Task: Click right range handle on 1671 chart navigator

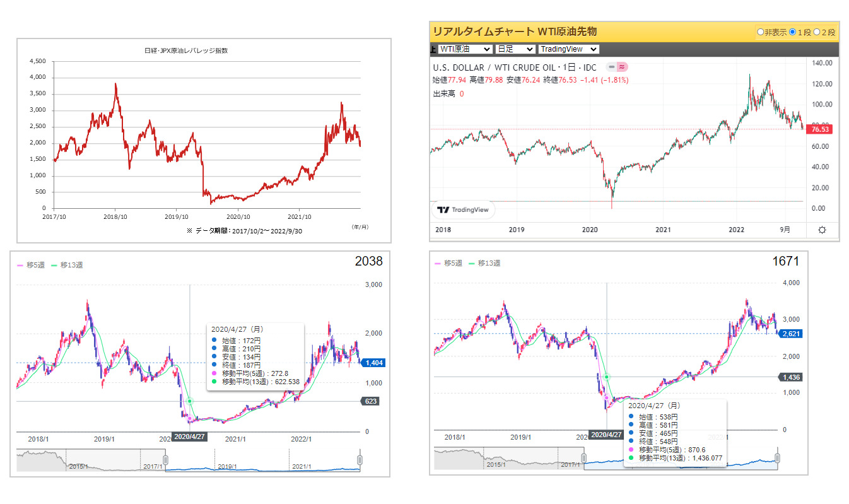Action: coord(778,457)
